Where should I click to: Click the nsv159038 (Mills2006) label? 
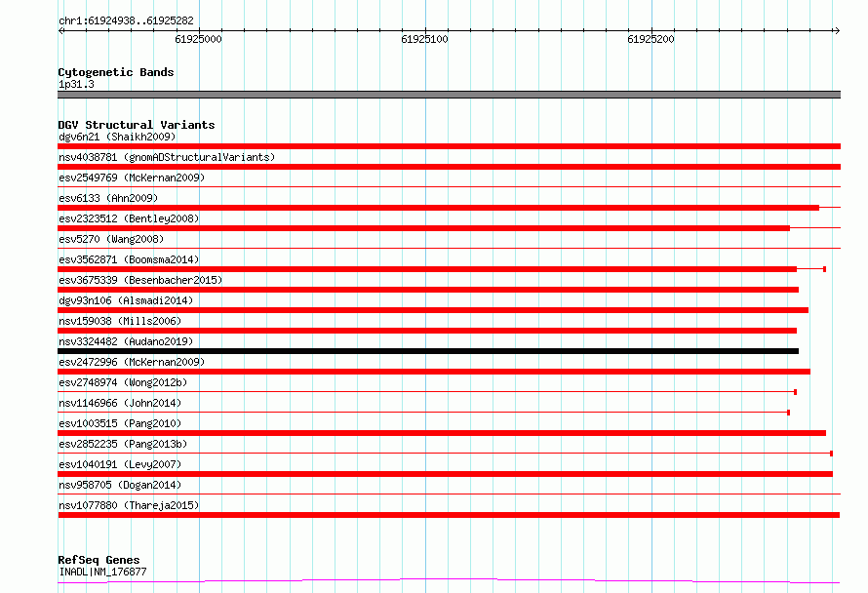point(120,321)
